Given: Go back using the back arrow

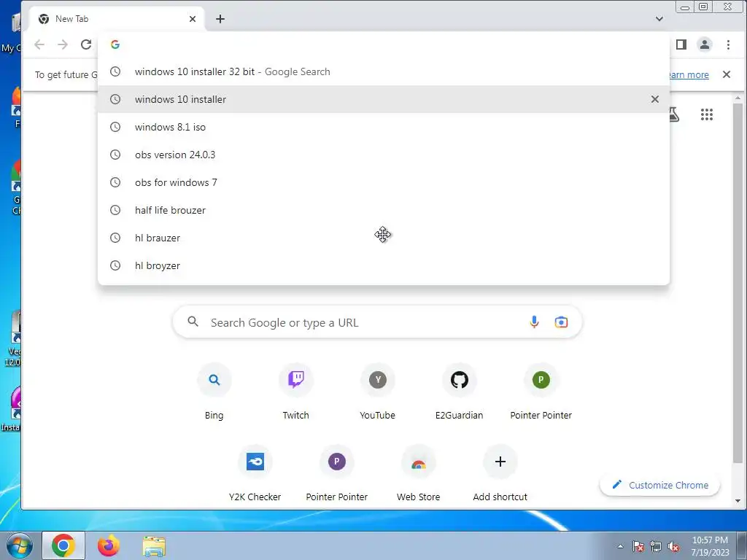Looking at the screenshot, I should [39, 44].
